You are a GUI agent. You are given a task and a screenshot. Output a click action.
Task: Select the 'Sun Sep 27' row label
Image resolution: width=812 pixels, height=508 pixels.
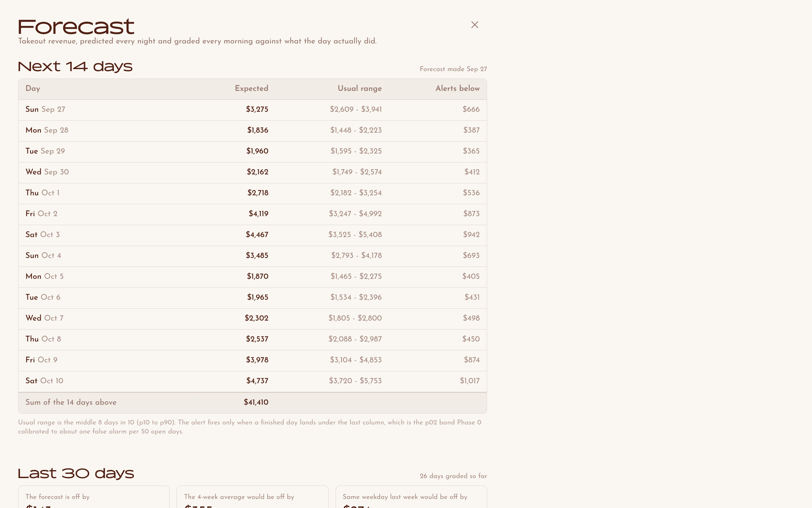click(45, 110)
